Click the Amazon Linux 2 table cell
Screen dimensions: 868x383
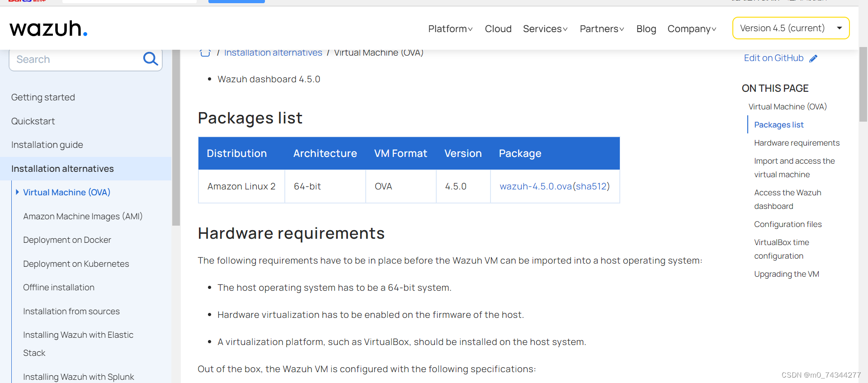click(241, 186)
